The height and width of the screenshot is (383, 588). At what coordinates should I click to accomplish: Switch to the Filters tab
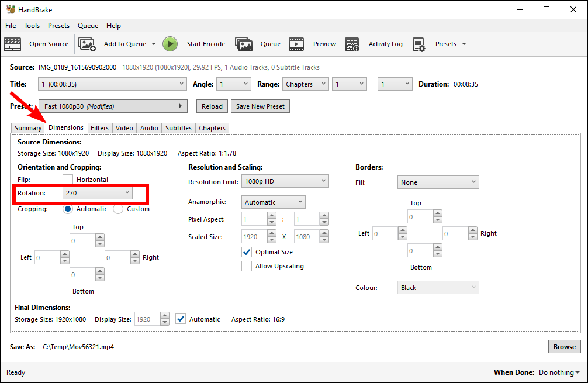[x=100, y=128]
